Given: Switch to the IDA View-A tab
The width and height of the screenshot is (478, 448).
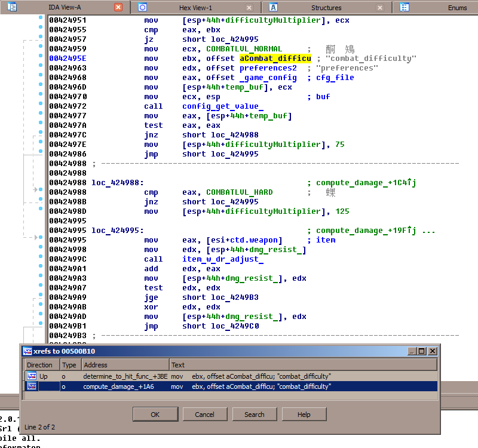Looking at the screenshot, I should [65, 7].
